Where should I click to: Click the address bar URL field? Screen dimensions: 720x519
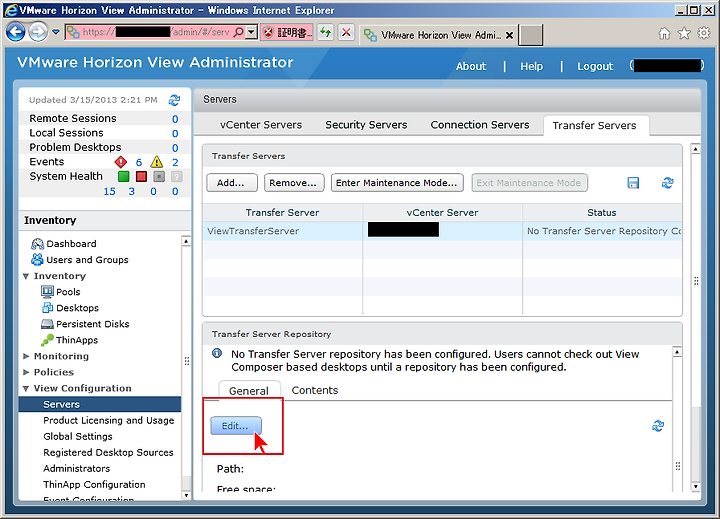click(148, 32)
